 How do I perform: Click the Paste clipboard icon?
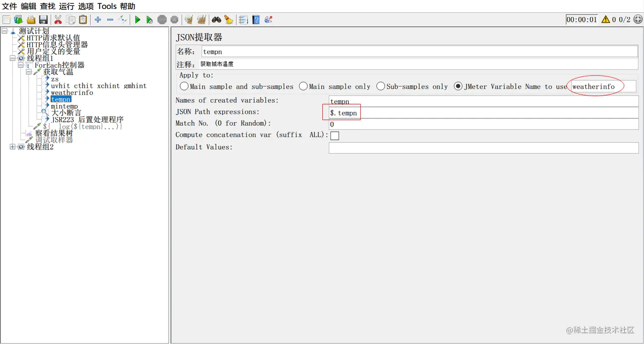click(83, 20)
